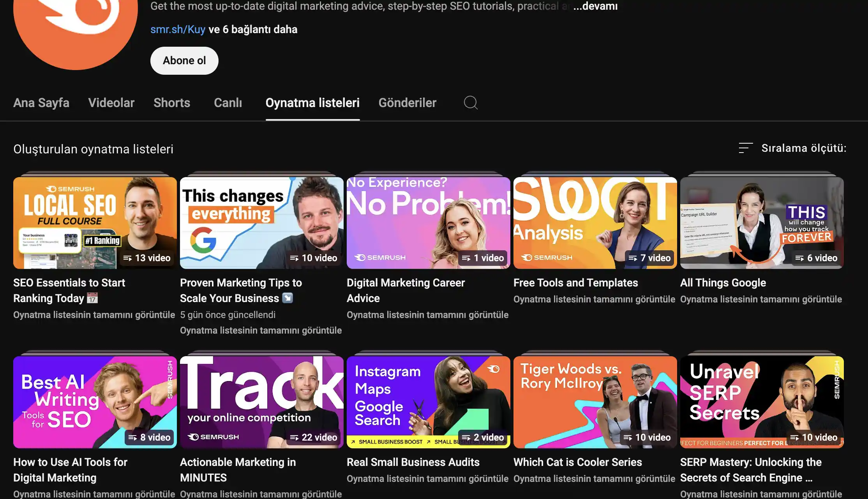View full playlist under SEO Essentials
The image size is (868, 499).
pos(94,315)
